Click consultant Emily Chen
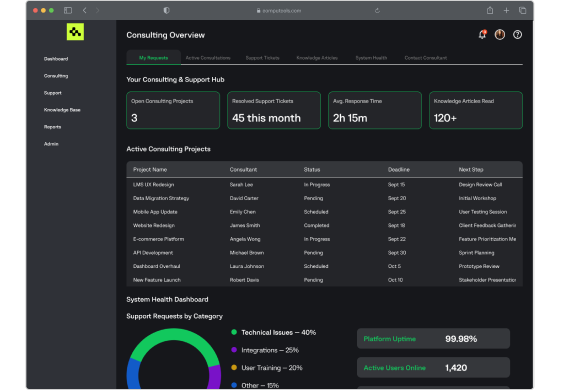The image size is (561, 390). [x=243, y=212]
